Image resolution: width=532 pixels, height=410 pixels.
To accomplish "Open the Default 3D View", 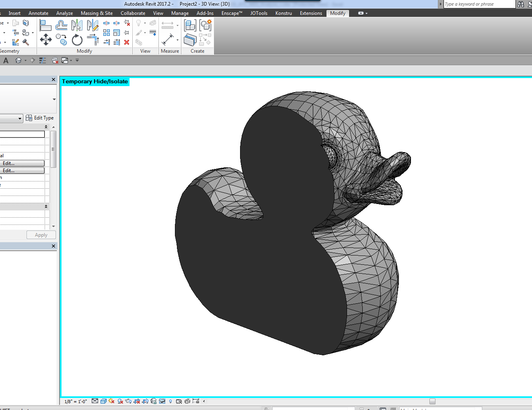I will click(x=18, y=60).
